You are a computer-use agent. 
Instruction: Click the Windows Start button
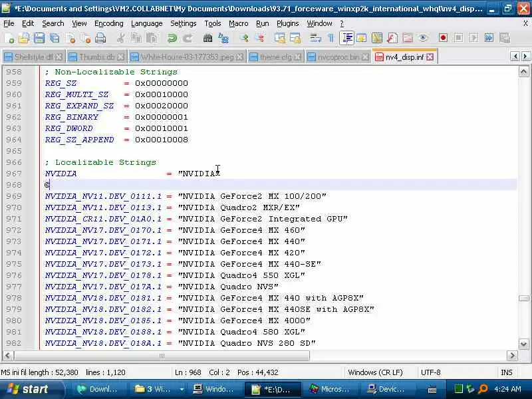31,389
